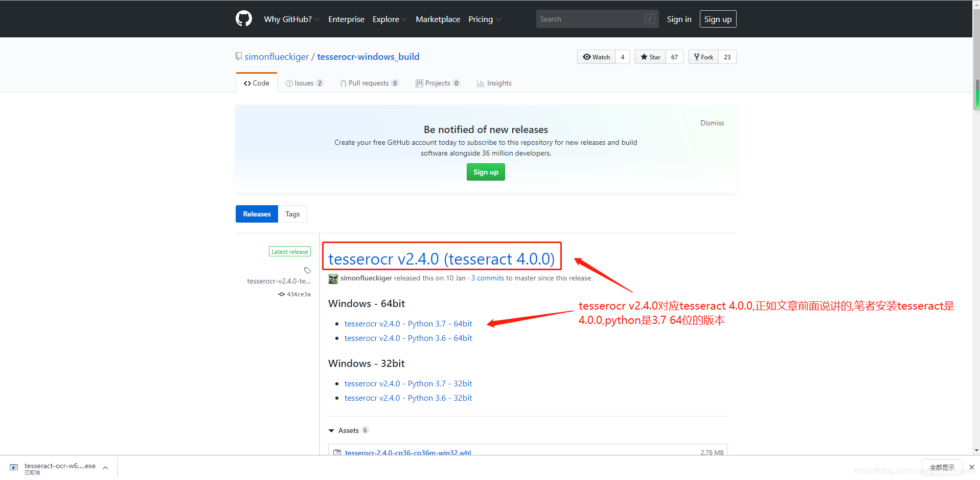Open release title tesserocr v2.4.0 (tesseract 4.0.0)
The image size is (980, 480).
[442, 259]
